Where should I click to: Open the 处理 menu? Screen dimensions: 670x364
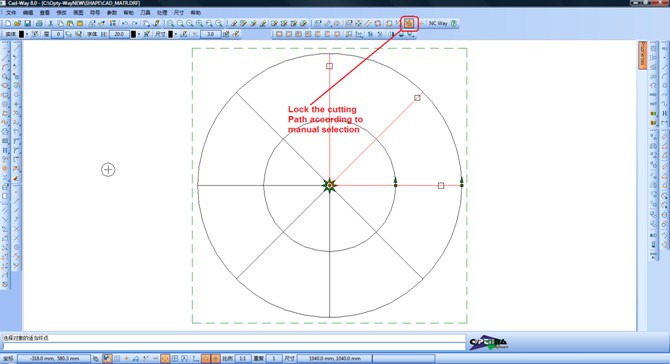pyautogui.click(x=162, y=13)
